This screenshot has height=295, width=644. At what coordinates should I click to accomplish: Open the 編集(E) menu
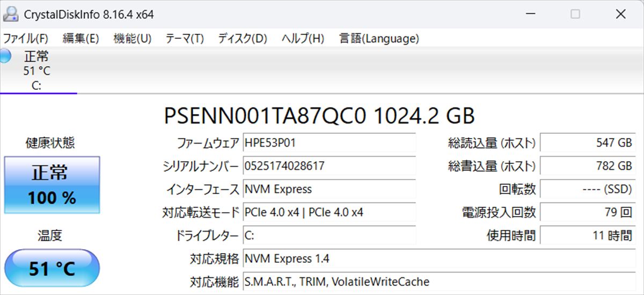pos(80,39)
